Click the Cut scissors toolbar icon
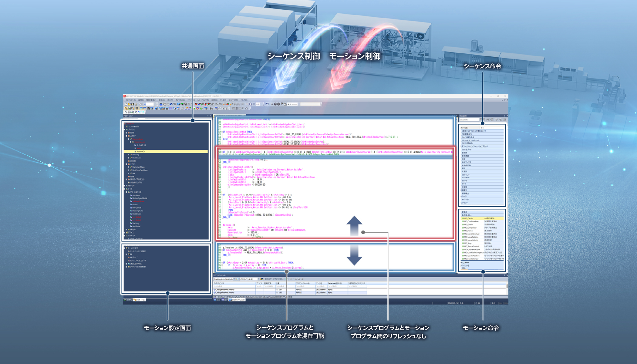The height and width of the screenshot is (364, 637). click(161, 104)
